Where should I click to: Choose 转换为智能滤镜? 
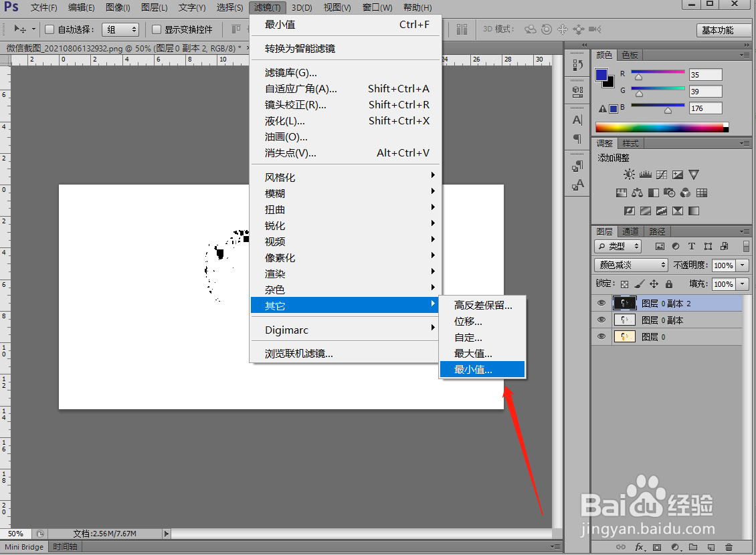(x=346, y=48)
